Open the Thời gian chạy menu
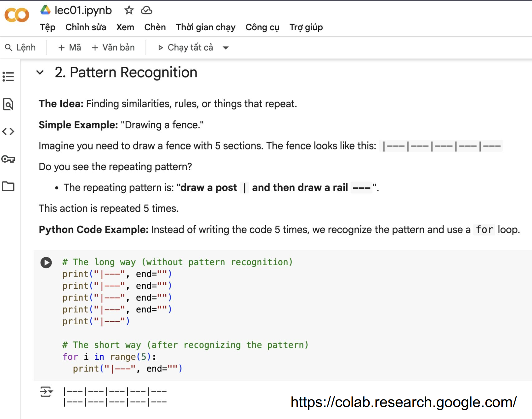Image resolution: width=532 pixels, height=419 pixels. (205, 27)
